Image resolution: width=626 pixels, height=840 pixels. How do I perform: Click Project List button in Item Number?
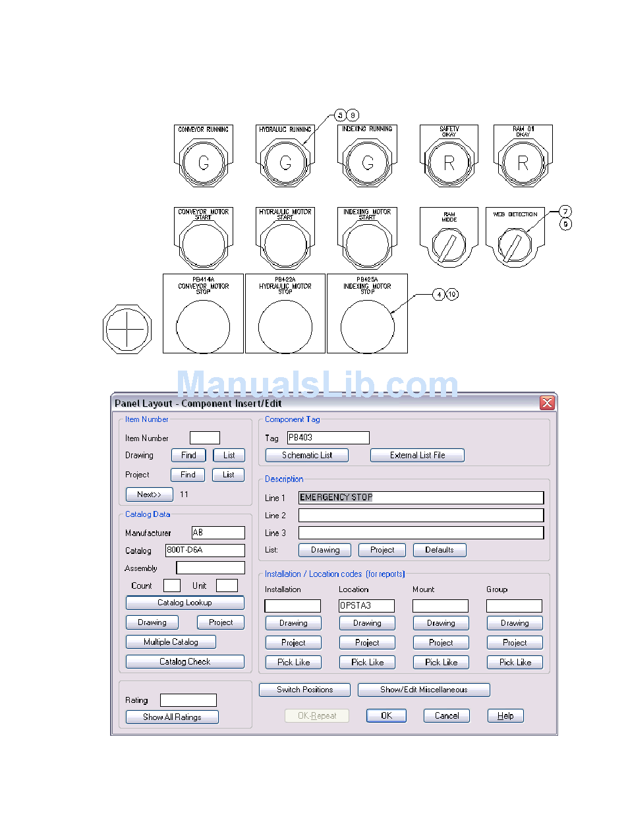[228, 475]
